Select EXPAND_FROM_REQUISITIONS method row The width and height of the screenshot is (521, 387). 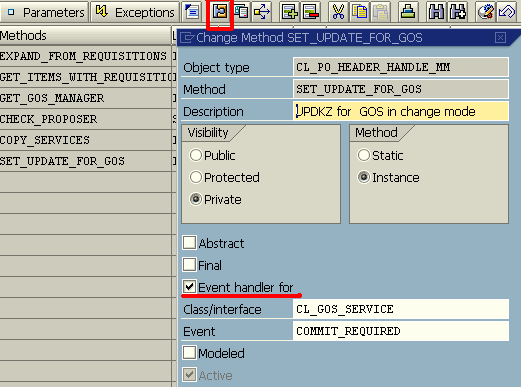tap(86, 56)
